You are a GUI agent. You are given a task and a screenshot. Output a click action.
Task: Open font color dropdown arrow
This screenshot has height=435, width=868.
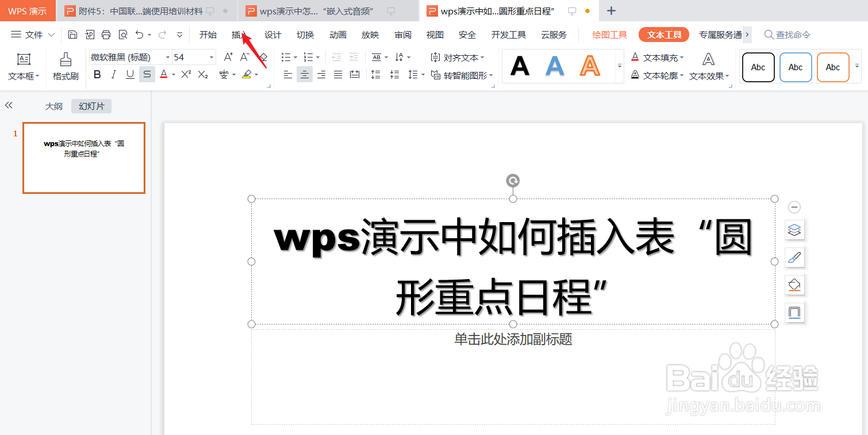174,75
